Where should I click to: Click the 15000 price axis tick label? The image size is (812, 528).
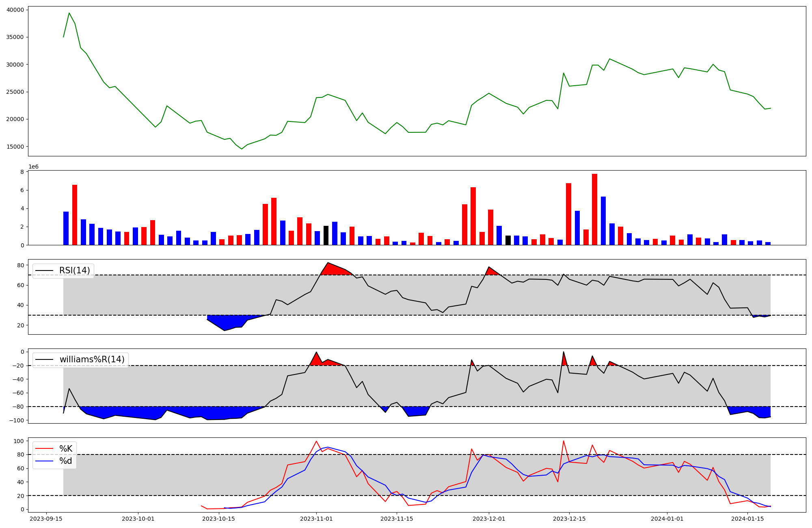pyautogui.click(x=15, y=147)
